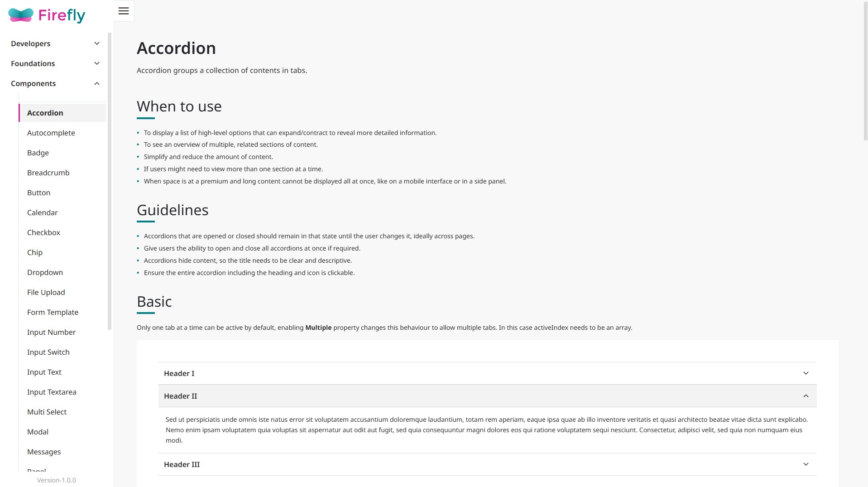Open the Calendar component page

click(43, 212)
